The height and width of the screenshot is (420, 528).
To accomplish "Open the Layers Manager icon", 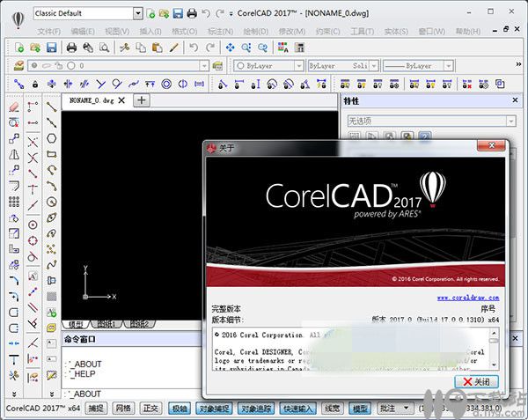I will 18,66.
